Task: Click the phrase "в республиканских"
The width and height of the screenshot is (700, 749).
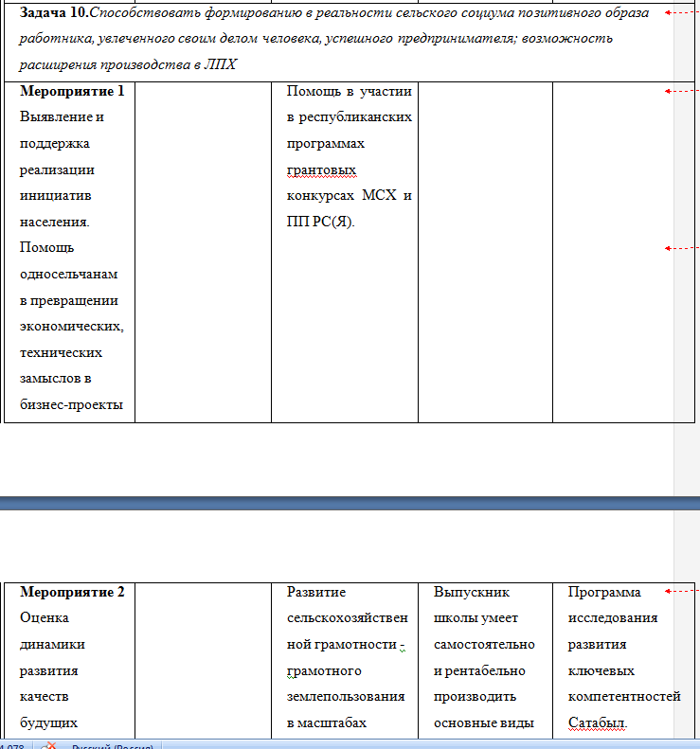Action: (x=350, y=117)
